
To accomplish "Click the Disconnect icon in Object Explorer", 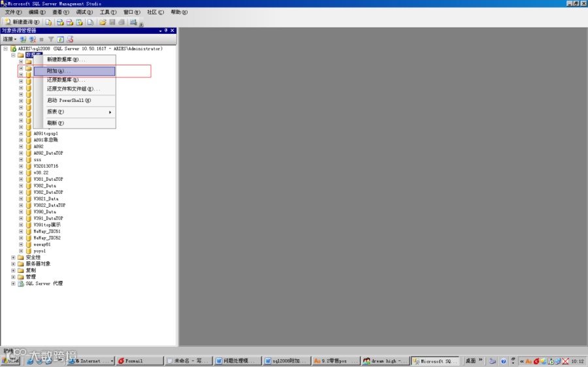I will click(x=33, y=39).
